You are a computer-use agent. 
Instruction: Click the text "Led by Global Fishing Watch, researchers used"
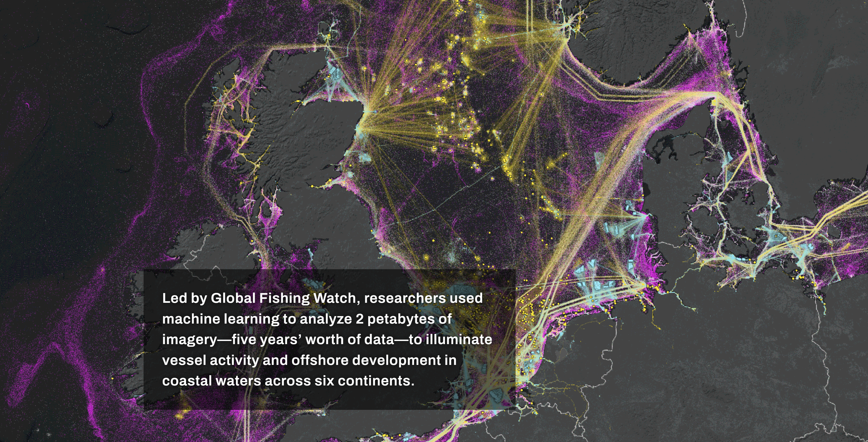pos(322,298)
